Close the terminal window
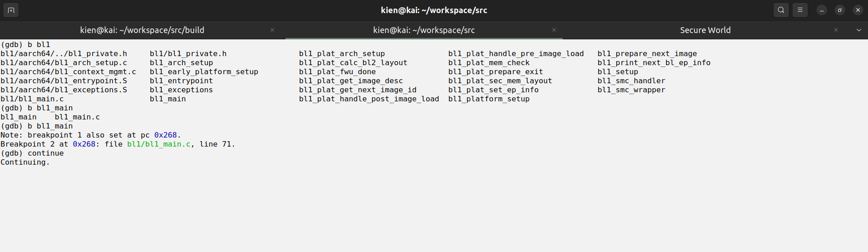Viewport: 868px width, 252px height. click(x=858, y=10)
